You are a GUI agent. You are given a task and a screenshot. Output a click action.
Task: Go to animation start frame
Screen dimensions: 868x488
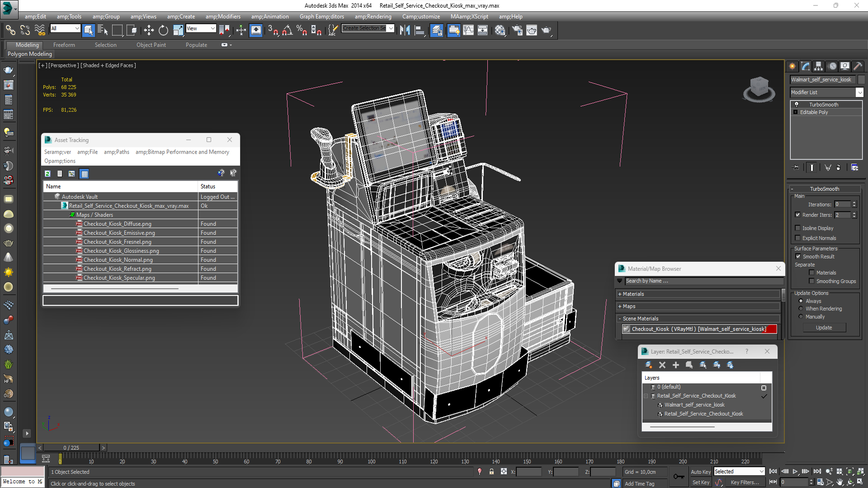tap(773, 471)
